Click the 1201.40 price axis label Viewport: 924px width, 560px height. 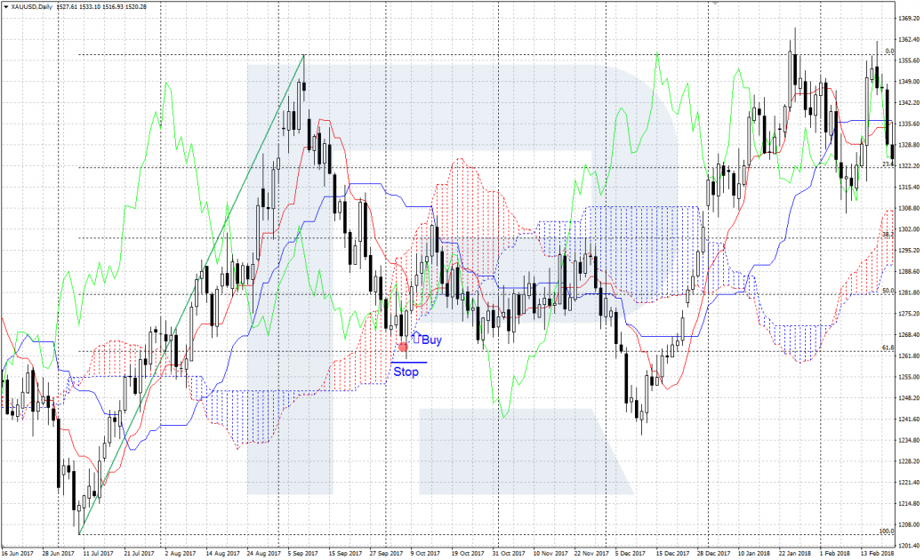click(910, 546)
